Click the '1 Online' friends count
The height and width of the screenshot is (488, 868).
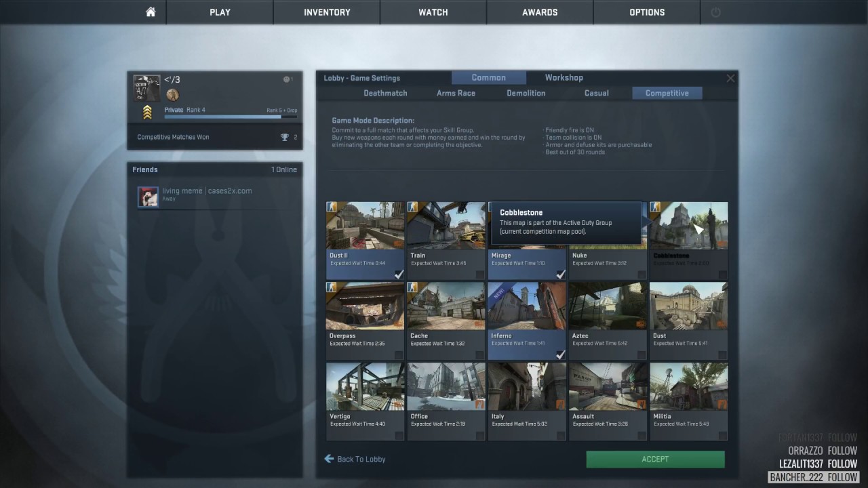click(x=284, y=169)
